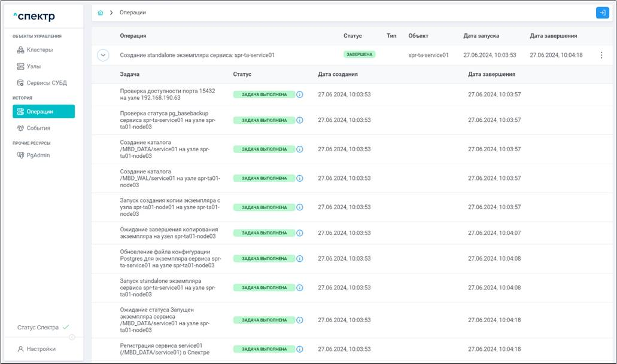Click the home icon in breadcrumb

pos(101,13)
